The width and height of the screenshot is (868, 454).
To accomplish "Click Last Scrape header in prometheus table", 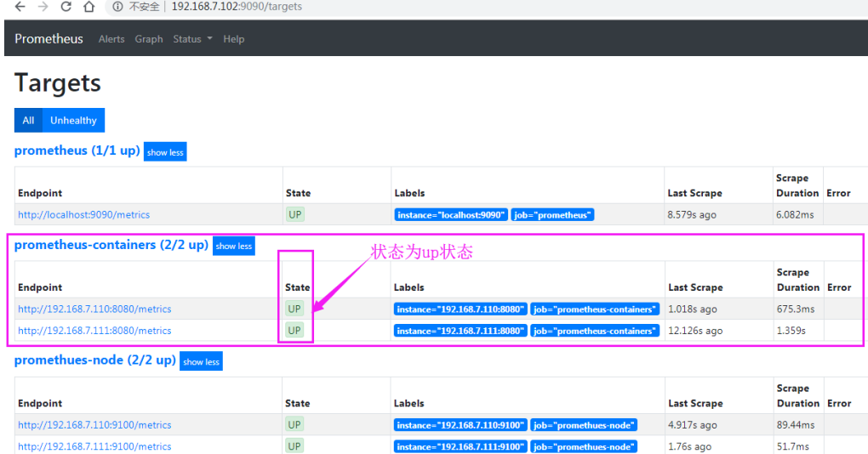I will (x=694, y=193).
